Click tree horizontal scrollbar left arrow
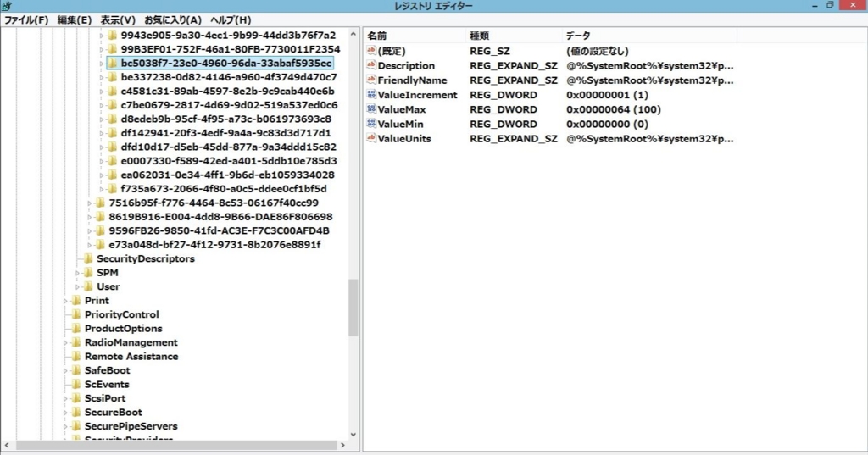The image size is (868, 455). (x=7, y=445)
